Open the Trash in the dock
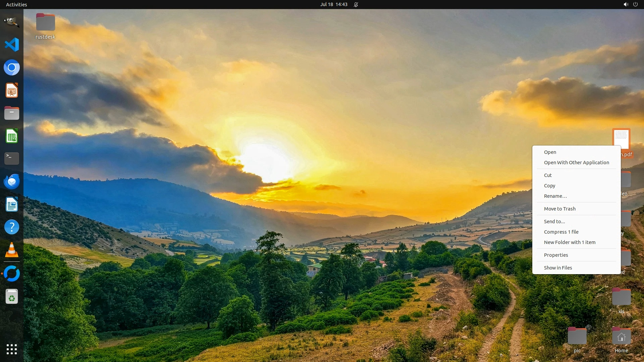 coord(12,297)
